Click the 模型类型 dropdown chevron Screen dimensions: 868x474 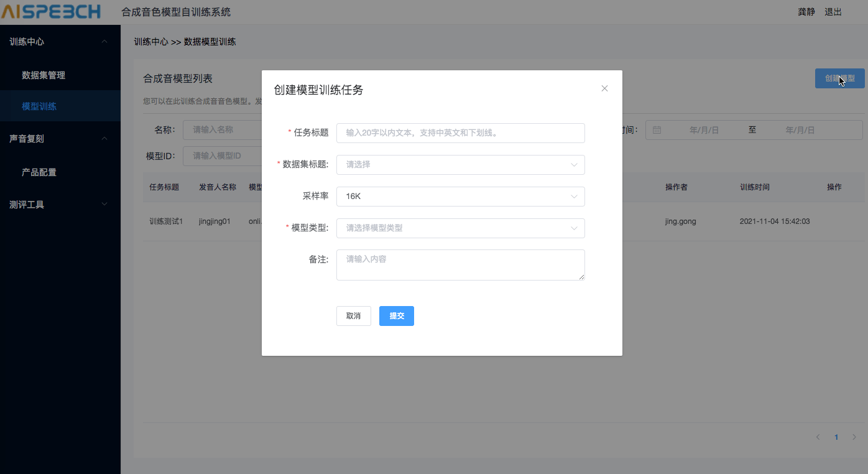pyautogui.click(x=575, y=228)
